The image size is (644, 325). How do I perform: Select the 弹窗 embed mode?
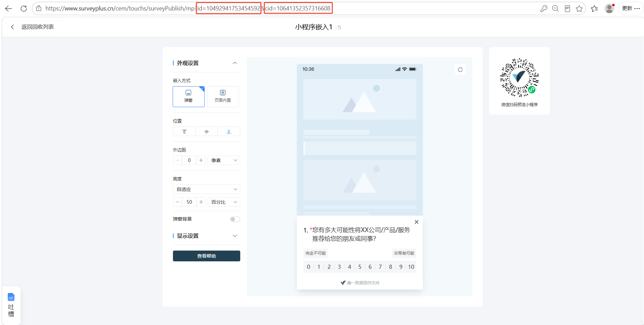(188, 97)
